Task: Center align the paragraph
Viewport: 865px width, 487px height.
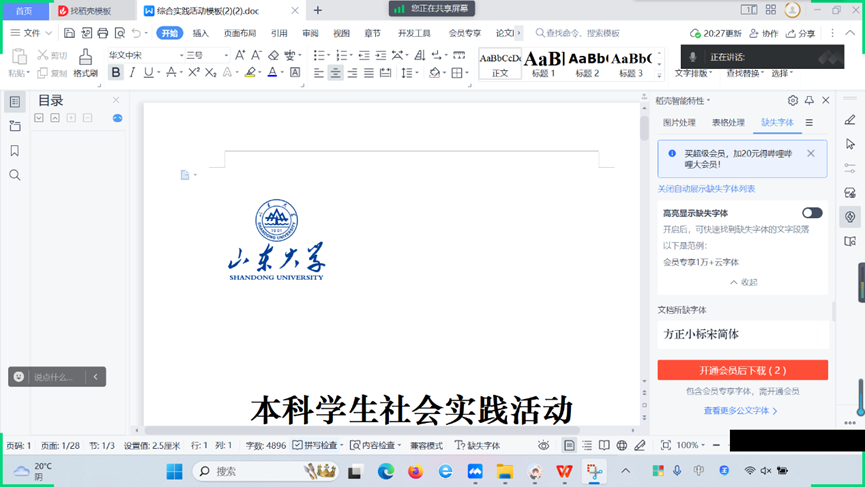Action: [335, 72]
